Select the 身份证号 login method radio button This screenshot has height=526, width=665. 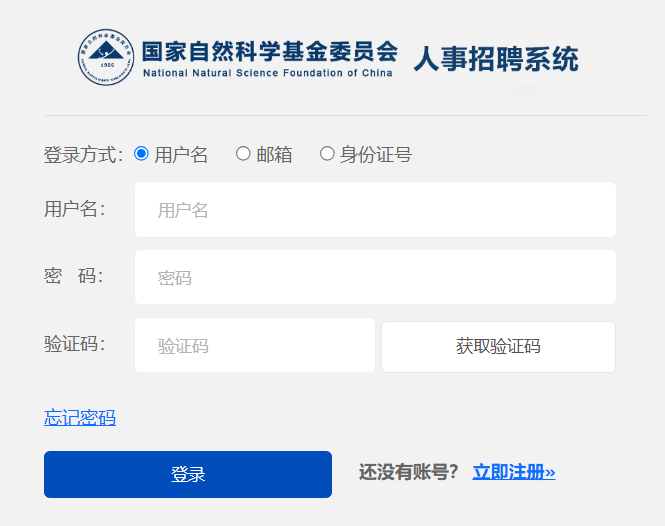click(327, 154)
